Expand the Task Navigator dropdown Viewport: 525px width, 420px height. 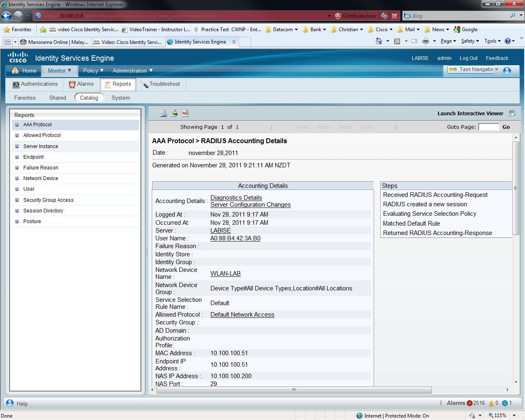tap(497, 69)
